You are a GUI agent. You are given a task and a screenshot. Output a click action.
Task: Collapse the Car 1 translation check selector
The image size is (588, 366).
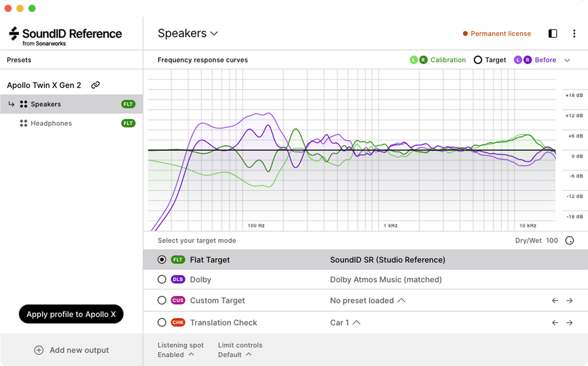click(x=356, y=322)
